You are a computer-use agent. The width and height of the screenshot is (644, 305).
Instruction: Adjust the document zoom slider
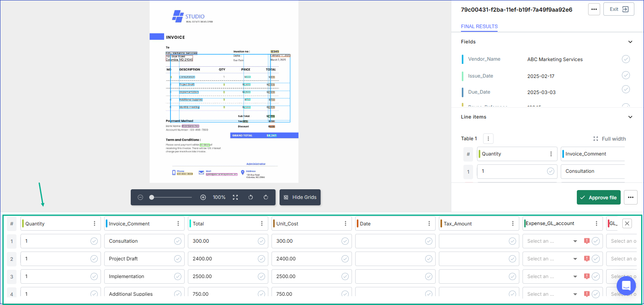coord(152,197)
